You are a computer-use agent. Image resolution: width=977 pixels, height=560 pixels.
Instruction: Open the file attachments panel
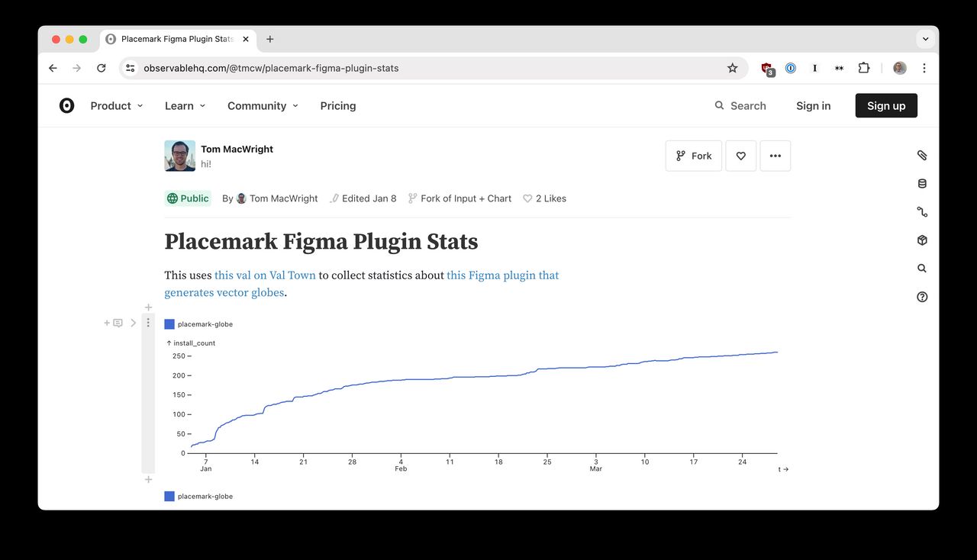point(921,155)
